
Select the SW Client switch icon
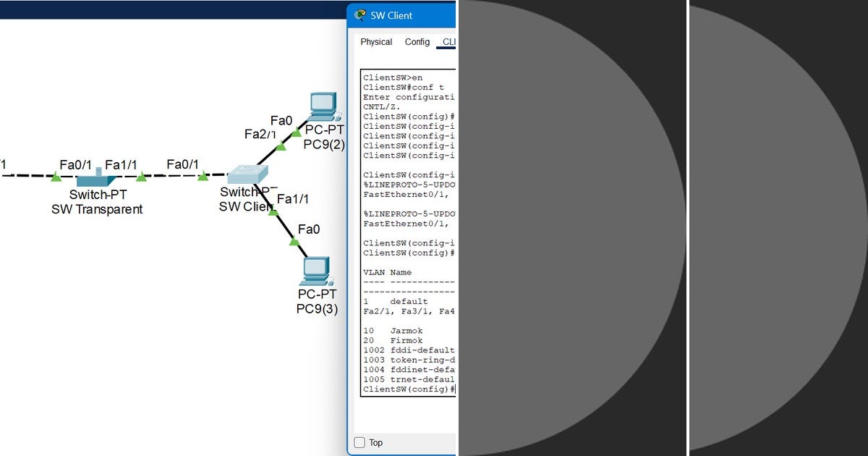click(x=246, y=176)
